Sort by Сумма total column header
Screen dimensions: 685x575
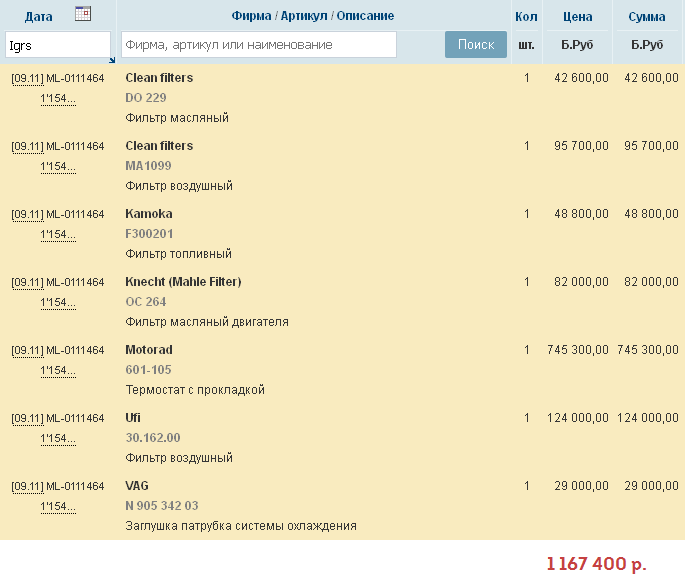coord(647,17)
